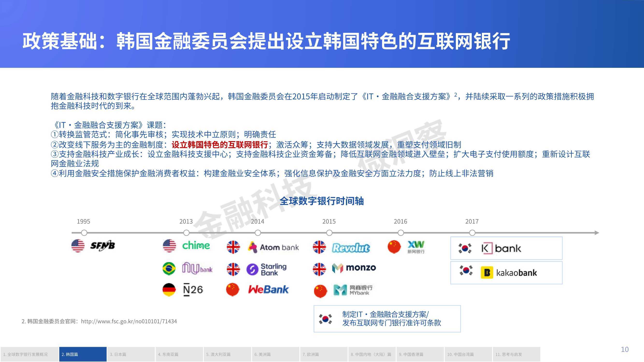Click the 《IT·金融融合支援方案》课题 line
This screenshot has height=362, width=644.
[109, 125]
